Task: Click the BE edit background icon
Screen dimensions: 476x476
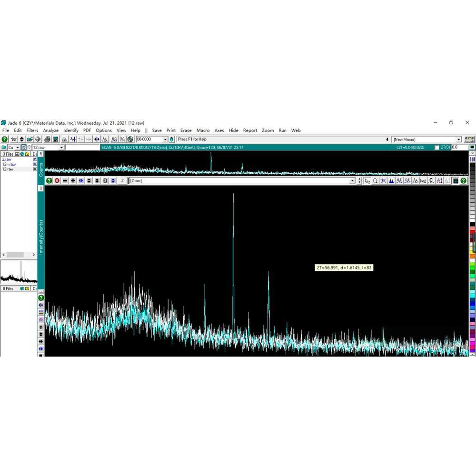Action: (399, 181)
